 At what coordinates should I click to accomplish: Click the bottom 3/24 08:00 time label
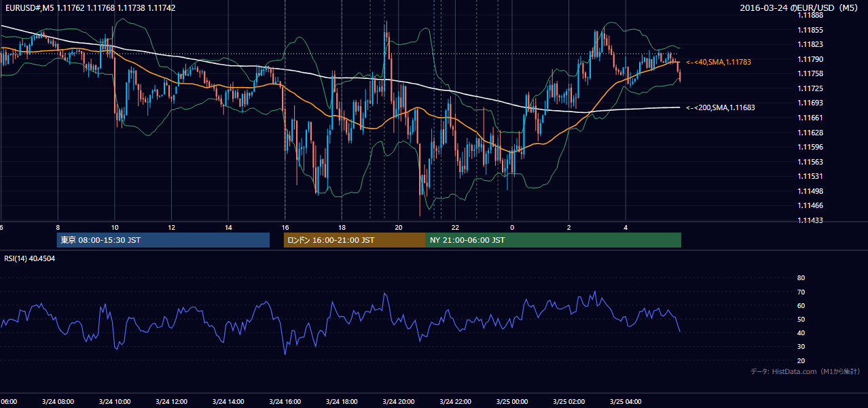click(x=58, y=402)
